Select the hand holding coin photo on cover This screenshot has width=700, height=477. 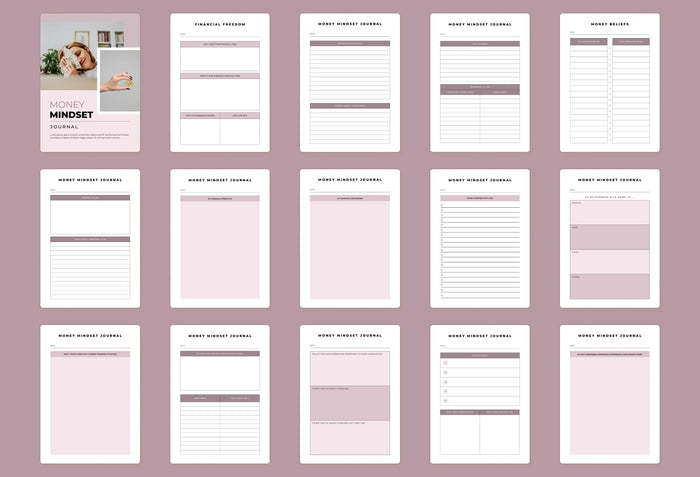[x=119, y=80]
